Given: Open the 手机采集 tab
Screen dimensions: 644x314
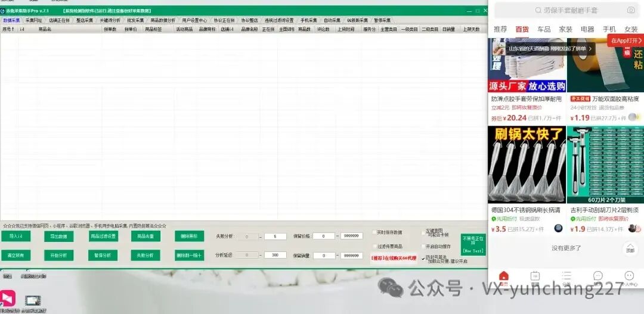Looking at the screenshot, I should pos(309,20).
